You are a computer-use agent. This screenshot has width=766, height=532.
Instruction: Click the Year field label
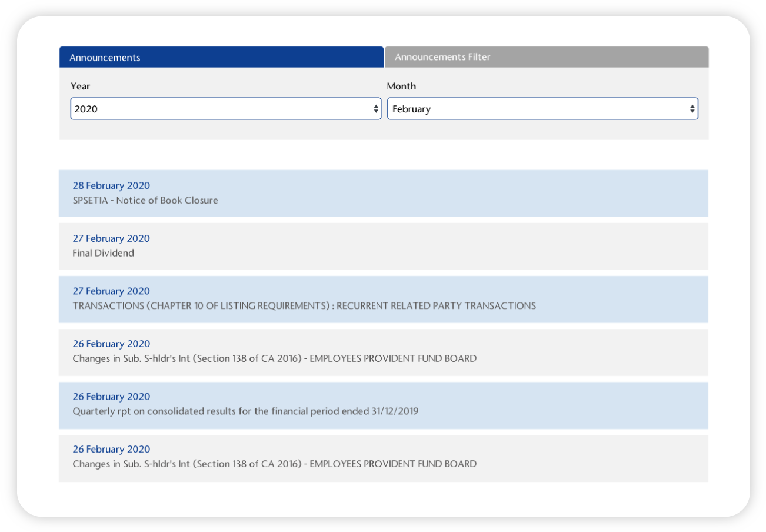[x=81, y=87]
